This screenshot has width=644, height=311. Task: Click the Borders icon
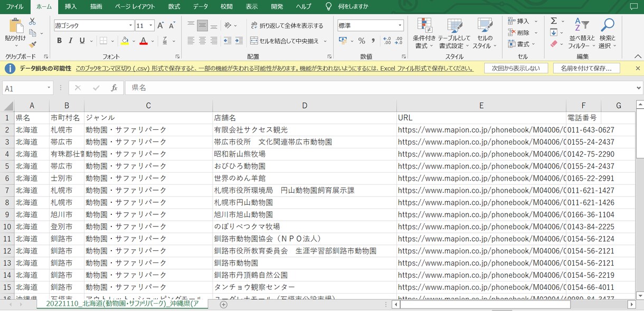tap(103, 41)
